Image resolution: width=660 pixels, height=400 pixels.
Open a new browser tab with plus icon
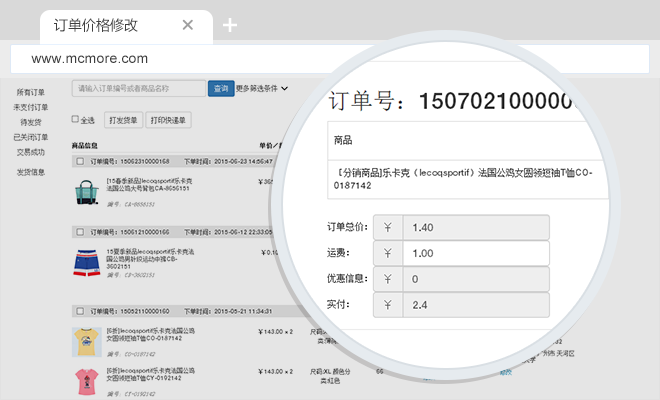click(230, 26)
